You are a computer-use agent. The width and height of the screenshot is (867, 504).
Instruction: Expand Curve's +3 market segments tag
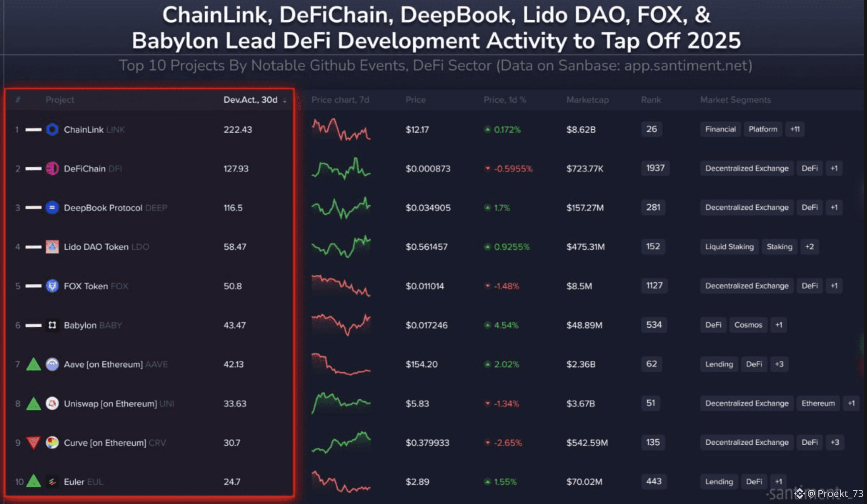[834, 442]
